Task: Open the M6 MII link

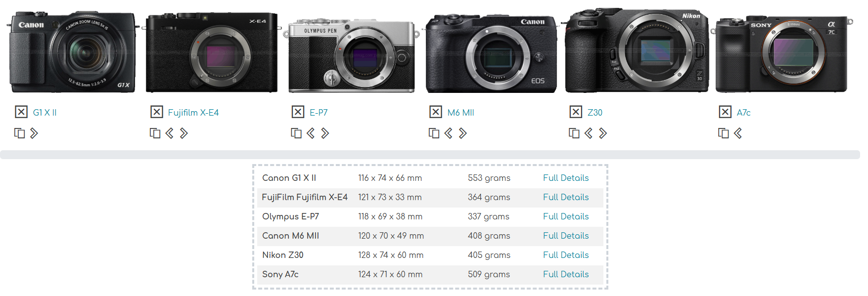Action: (x=461, y=113)
